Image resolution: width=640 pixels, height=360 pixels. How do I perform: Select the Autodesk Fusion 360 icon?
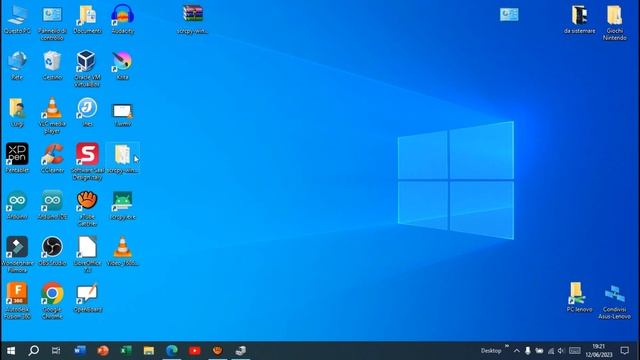point(17,293)
